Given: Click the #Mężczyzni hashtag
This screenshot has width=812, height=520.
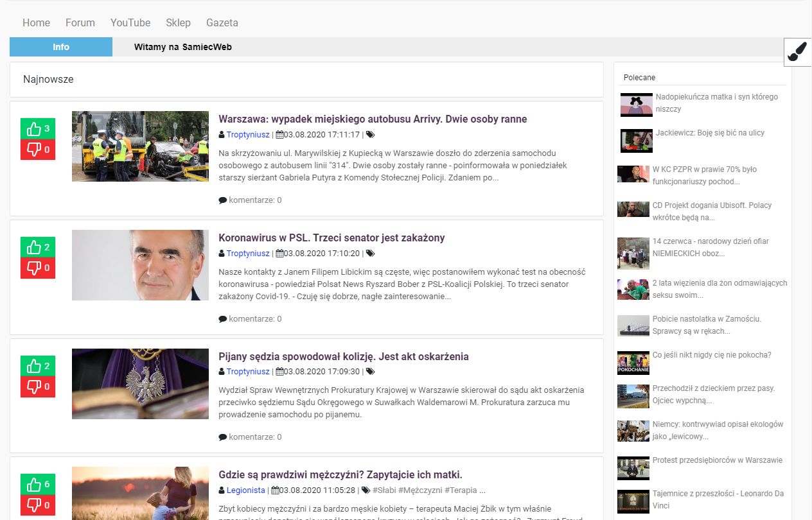Looking at the screenshot, I should 420,490.
